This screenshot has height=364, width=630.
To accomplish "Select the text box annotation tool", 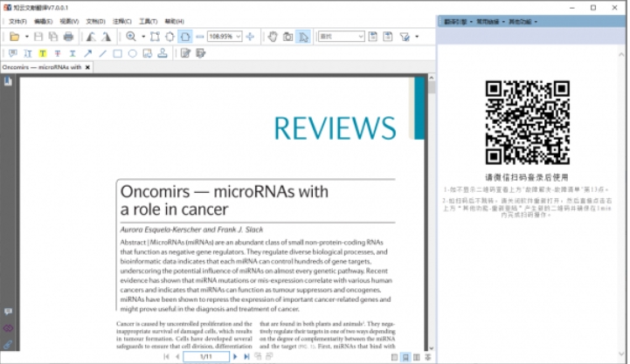I will 28,53.
